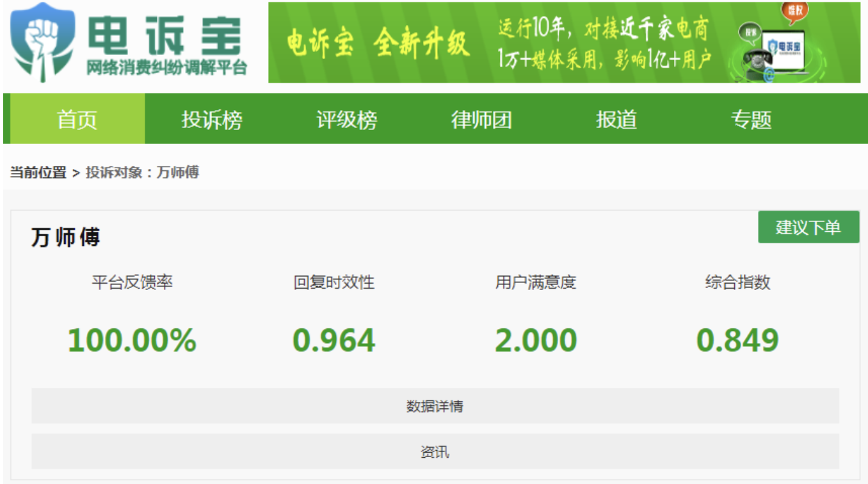Image resolution: width=868 pixels, height=484 pixels.
Task: Open the 投诉榜 menu item
Action: [x=212, y=119]
